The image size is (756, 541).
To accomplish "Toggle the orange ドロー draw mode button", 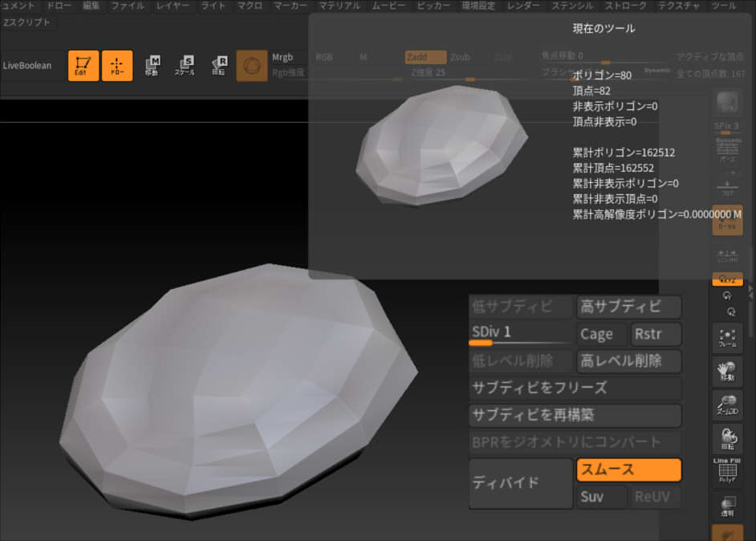I will [117, 66].
